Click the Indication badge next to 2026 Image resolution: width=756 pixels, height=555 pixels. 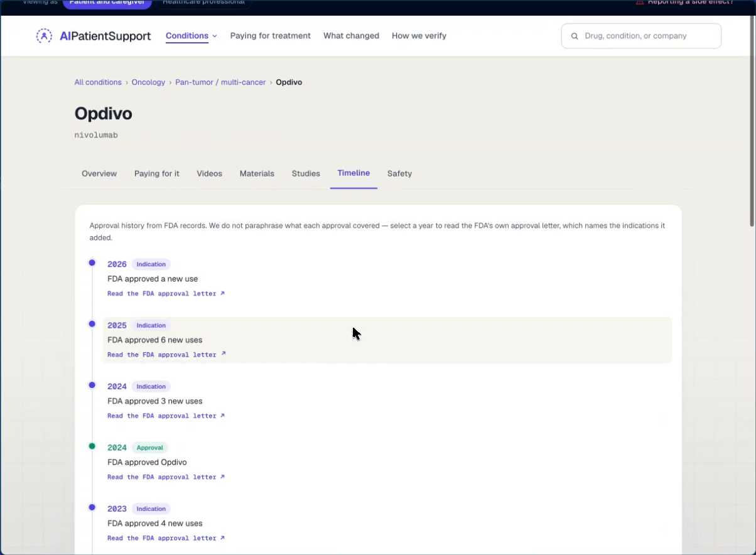pos(151,264)
